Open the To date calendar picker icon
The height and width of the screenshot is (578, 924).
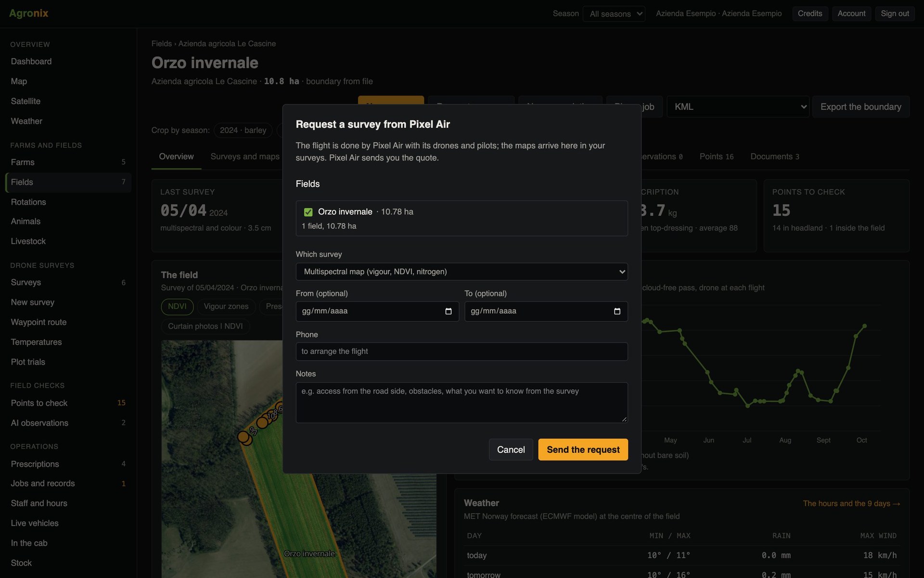617,311
